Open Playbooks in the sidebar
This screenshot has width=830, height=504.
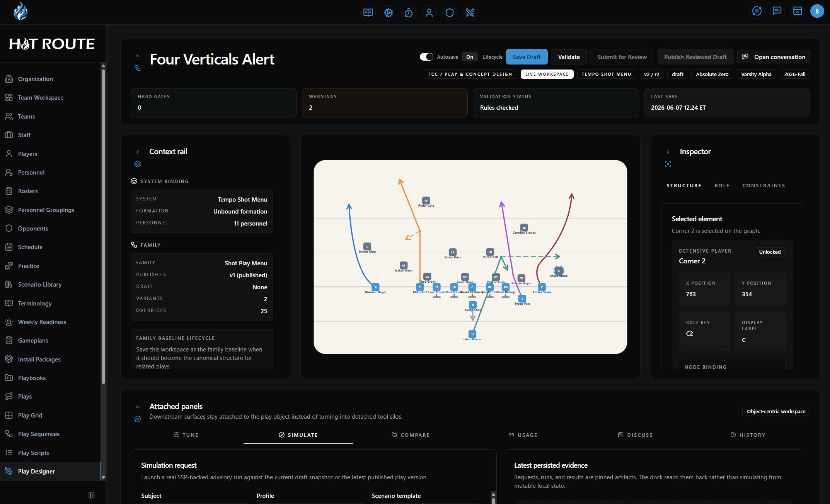point(50,378)
